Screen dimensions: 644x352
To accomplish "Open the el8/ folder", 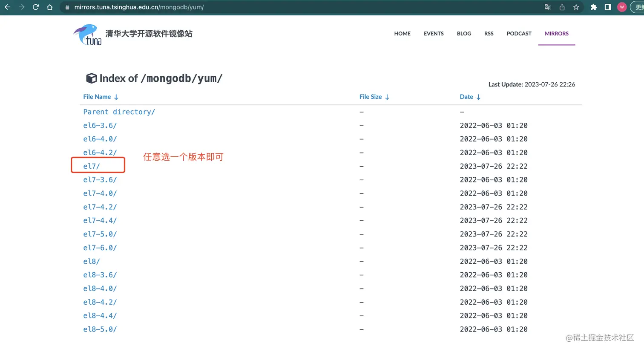I will (92, 262).
